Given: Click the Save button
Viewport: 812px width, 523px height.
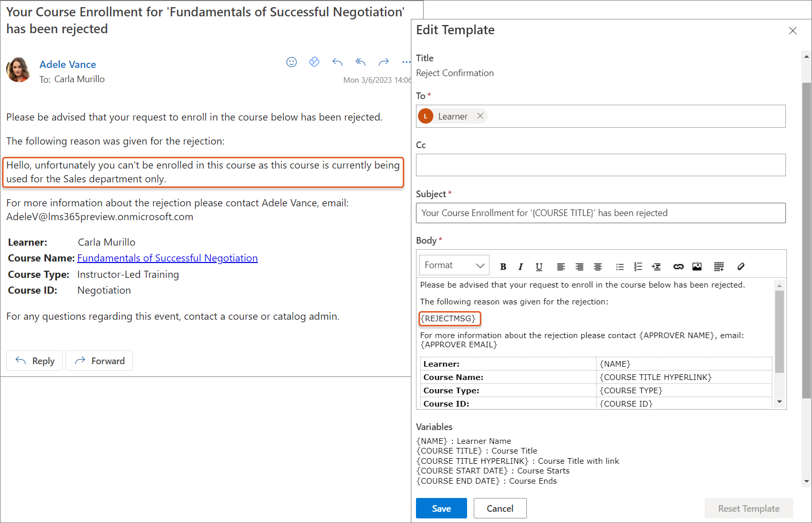Looking at the screenshot, I should point(441,508).
